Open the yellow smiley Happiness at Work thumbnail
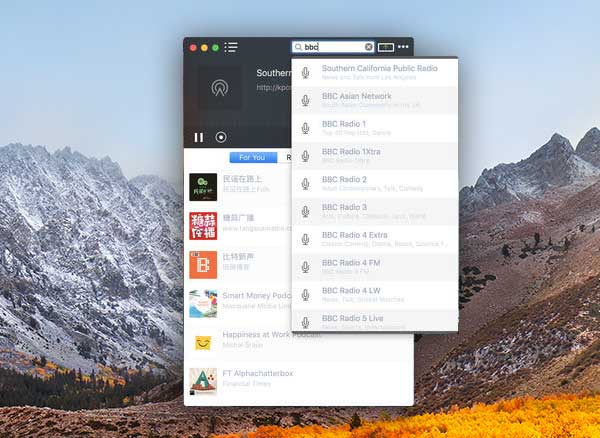The width and height of the screenshot is (600, 438). (x=203, y=343)
